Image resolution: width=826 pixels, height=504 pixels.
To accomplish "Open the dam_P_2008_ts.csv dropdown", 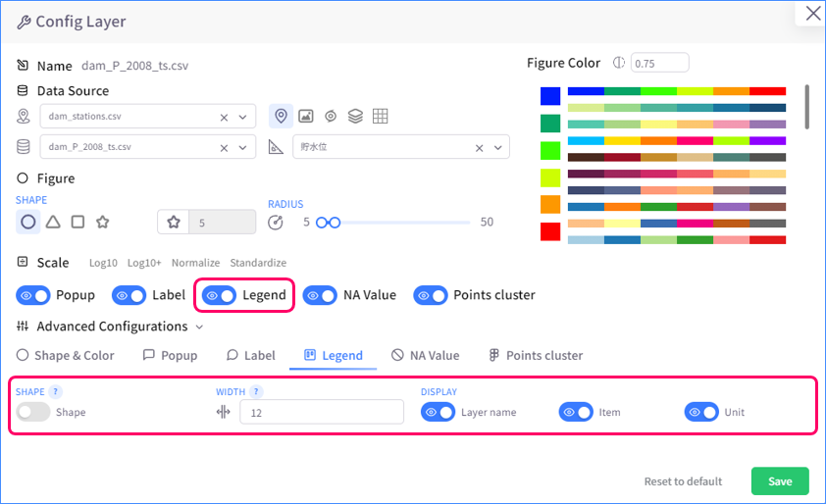I will click(243, 148).
